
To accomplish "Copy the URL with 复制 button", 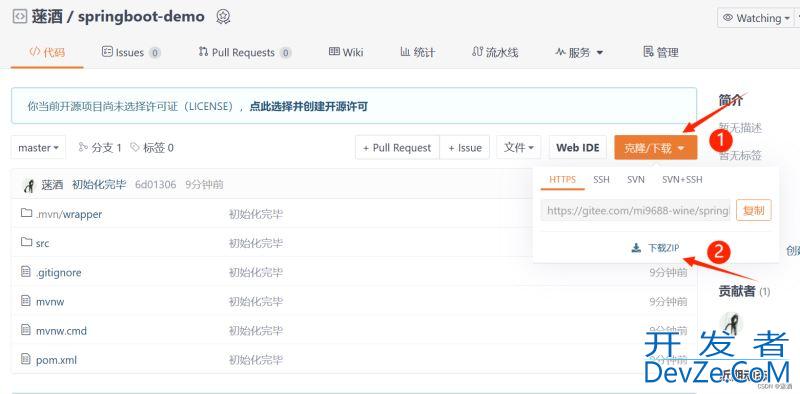I will pyautogui.click(x=754, y=211).
